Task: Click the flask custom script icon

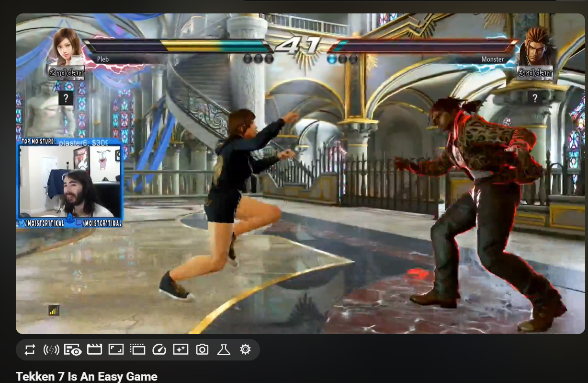Action: [224, 349]
